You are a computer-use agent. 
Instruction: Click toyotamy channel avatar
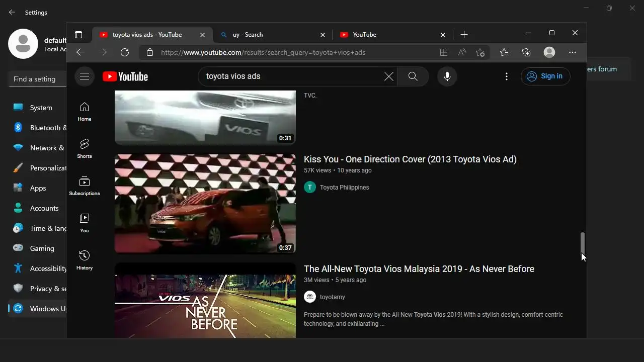coord(310,297)
